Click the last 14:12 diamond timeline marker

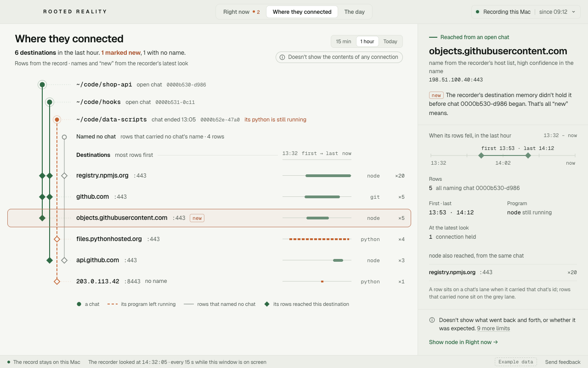point(528,155)
